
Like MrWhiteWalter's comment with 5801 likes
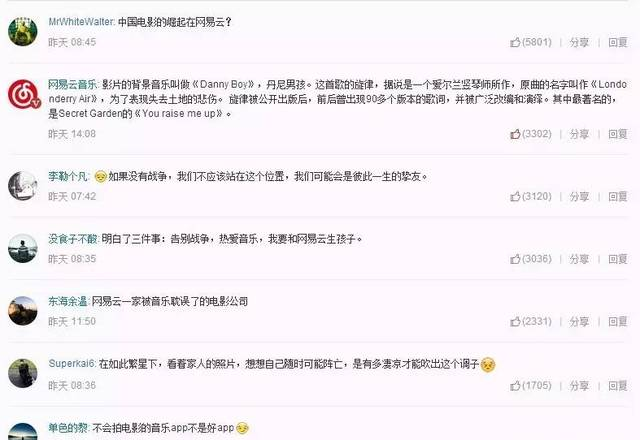pos(530,42)
